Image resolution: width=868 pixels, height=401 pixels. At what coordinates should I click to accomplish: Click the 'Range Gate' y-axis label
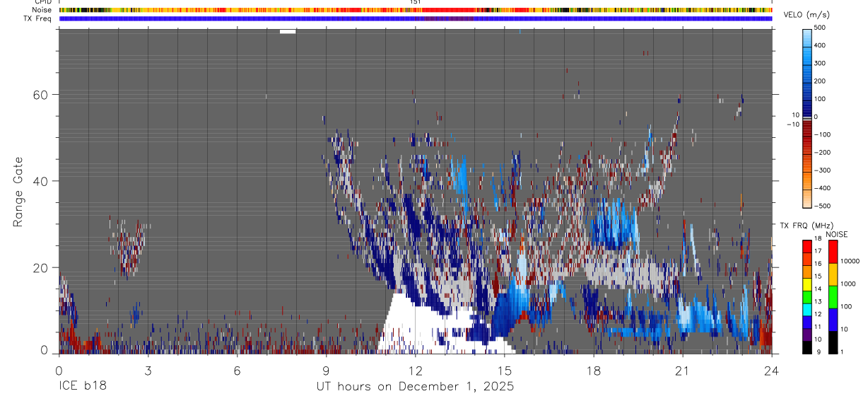click(19, 192)
